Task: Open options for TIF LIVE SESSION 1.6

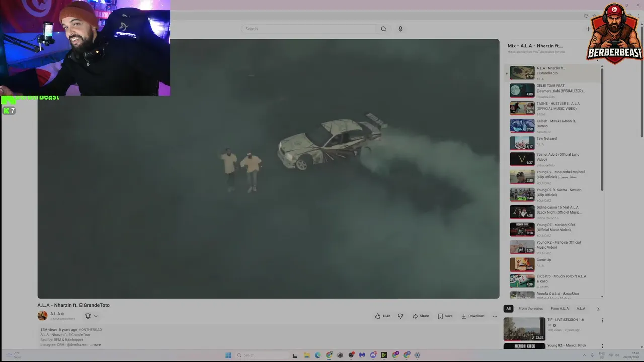Action: [602, 320]
